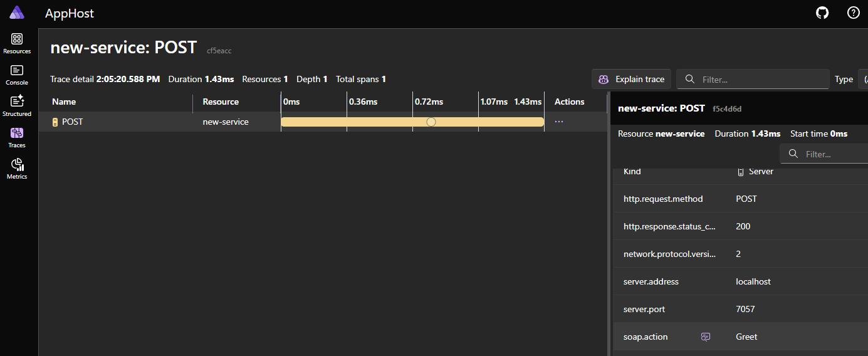Click the circle marker on span bar
The image size is (868, 356).
431,122
